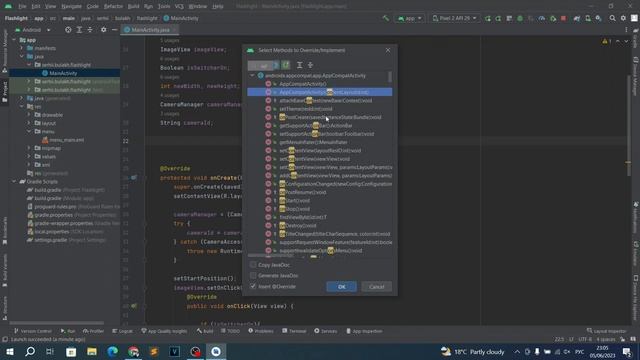The height and width of the screenshot is (360, 640).
Task: Click the warnings indicator in editor corner
Action: 607,41
